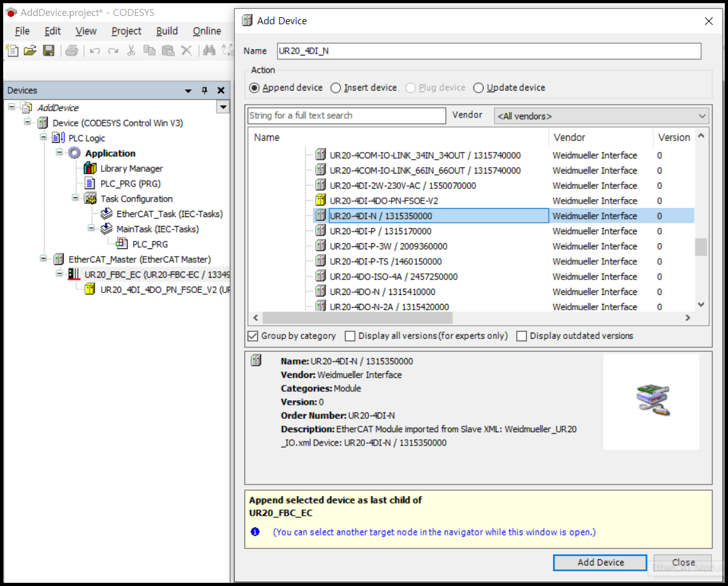Select Library Manager books icon
The image size is (728, 586).
(90, 168)
